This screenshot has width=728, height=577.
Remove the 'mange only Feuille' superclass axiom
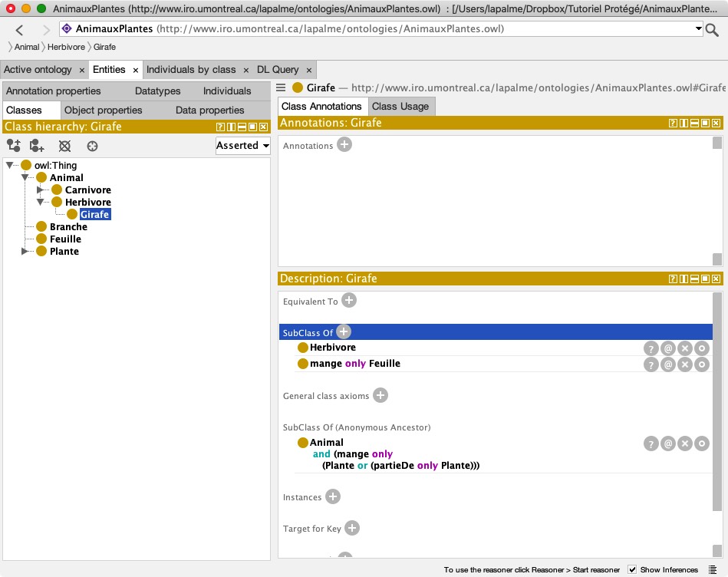point(684,364)
